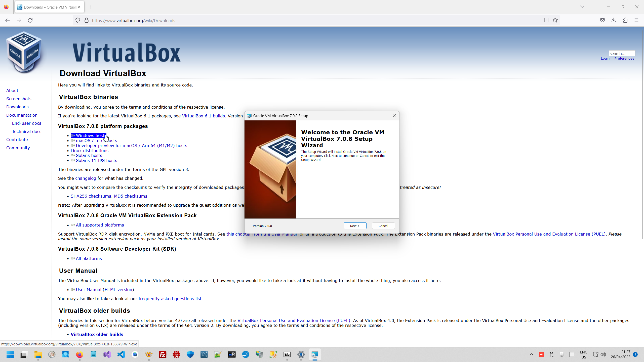Viewport: 644px width, 362px height.
Task: Expand the list all tabs chevron
Action: coord(582,7)
